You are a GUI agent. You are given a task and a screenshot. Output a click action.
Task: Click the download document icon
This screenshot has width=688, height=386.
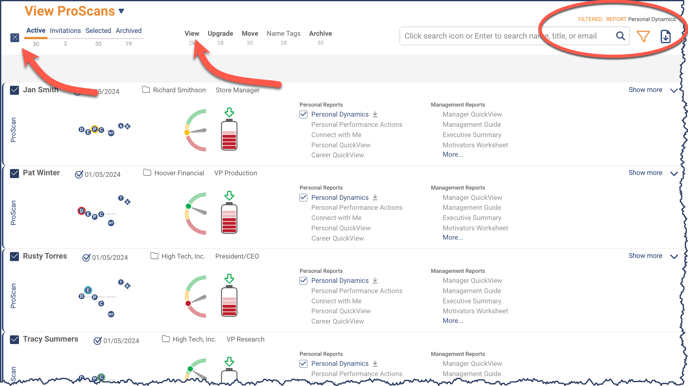point(666,36)
